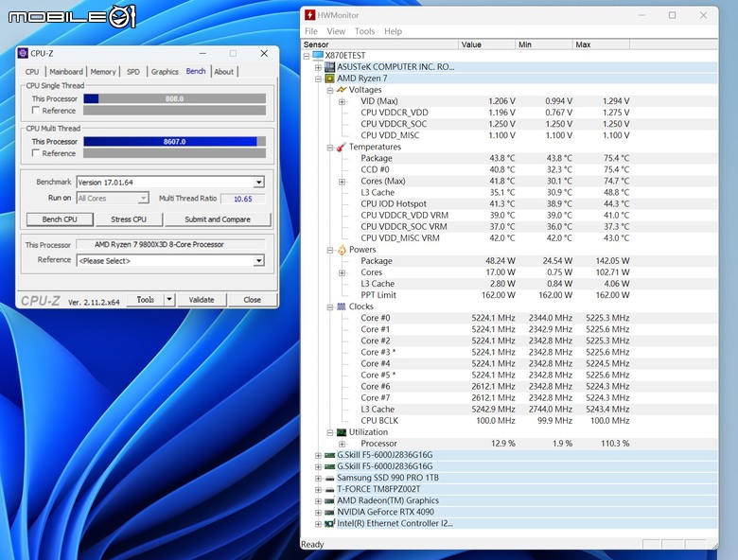
Task: Click the Bench CPU button
Action: click(x=60, y=219)
